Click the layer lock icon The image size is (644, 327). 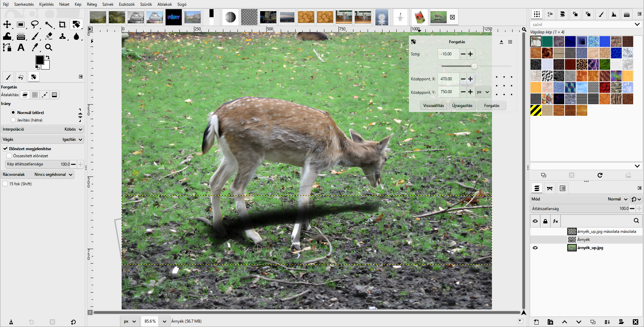tap(545, 221)
